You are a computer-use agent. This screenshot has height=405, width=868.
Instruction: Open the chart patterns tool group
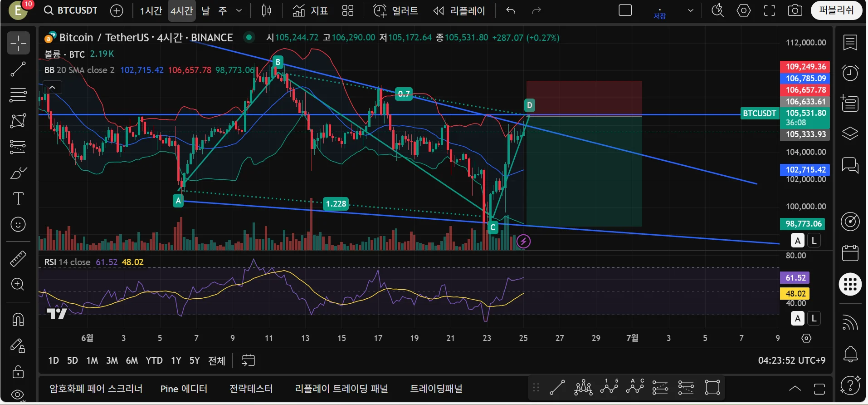[18, 121]
